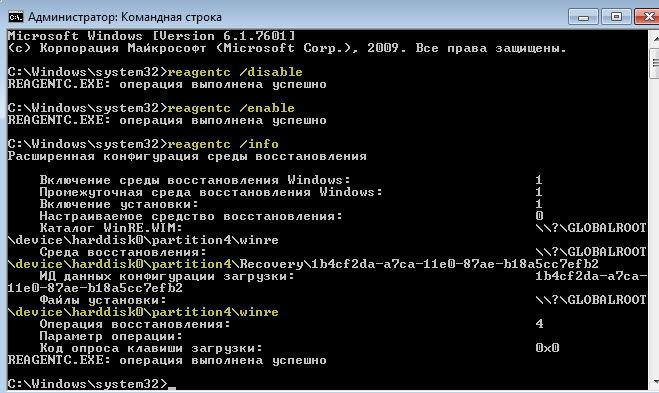Click 'Microsoft Windows [Version 6.1.7601]' line
Screen dimensions: 659x393
pyautogui.click(x=151, y=36)
